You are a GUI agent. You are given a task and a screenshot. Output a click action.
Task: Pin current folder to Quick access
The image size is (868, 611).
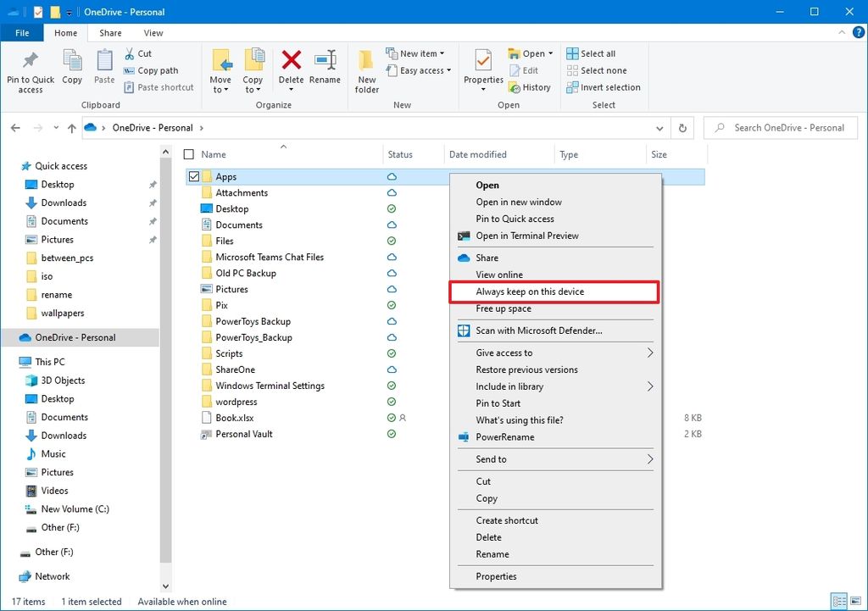pyautogui.click(x=30, y=72)
